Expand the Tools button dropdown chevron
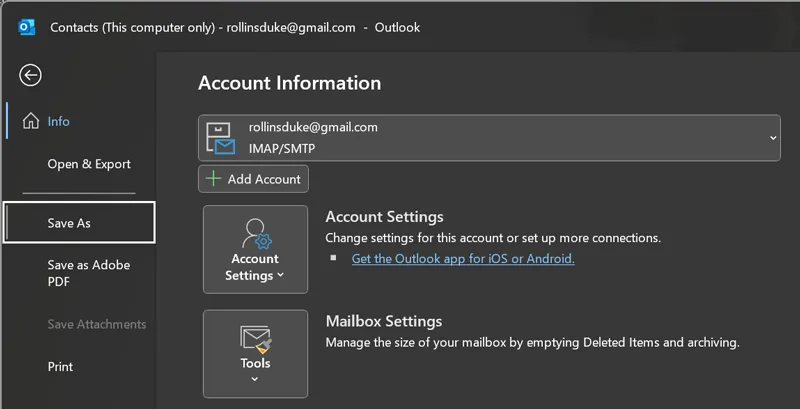800x409 pixels. pyautogui.click(x=255, y=379)
